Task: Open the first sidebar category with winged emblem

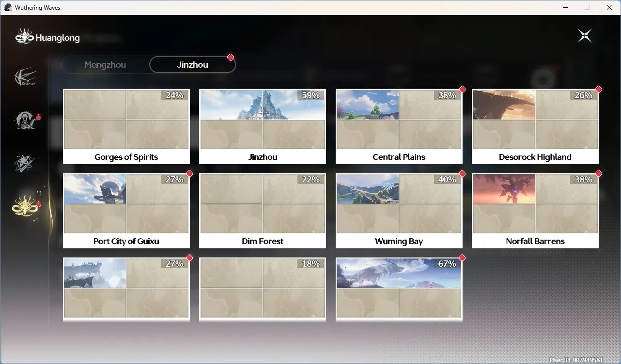Action: click(26, 76)
